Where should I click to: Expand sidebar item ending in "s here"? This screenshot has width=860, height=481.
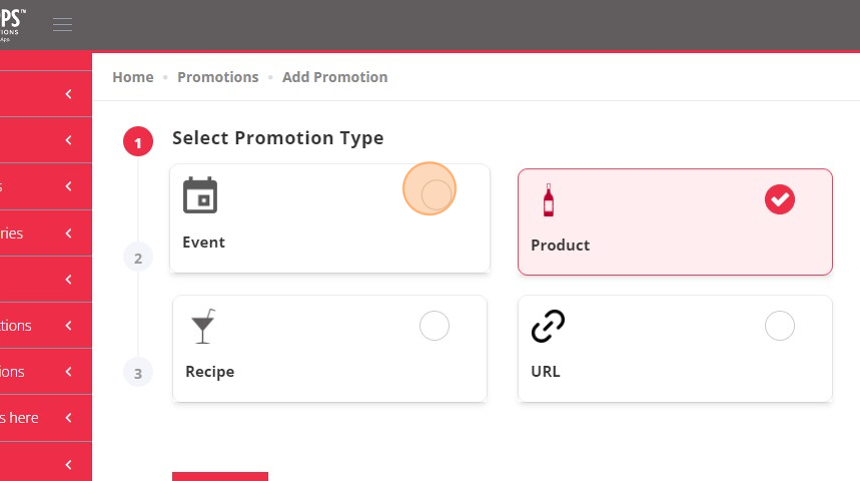[x=46, y=417]
